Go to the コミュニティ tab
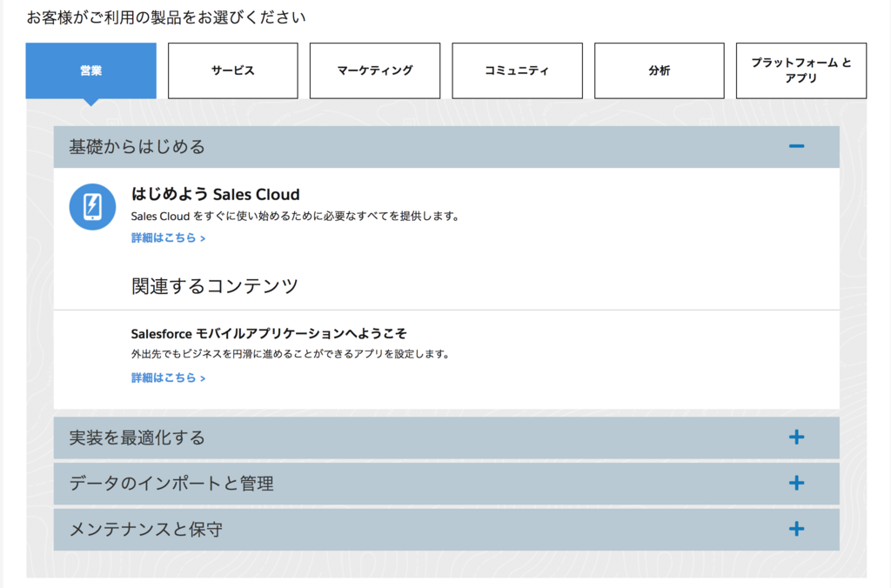This screenshot has width=891, height=588. pos(517,70)
